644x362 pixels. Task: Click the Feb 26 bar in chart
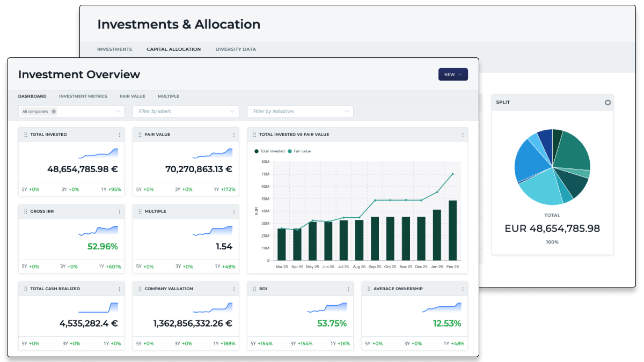[452, 230]
